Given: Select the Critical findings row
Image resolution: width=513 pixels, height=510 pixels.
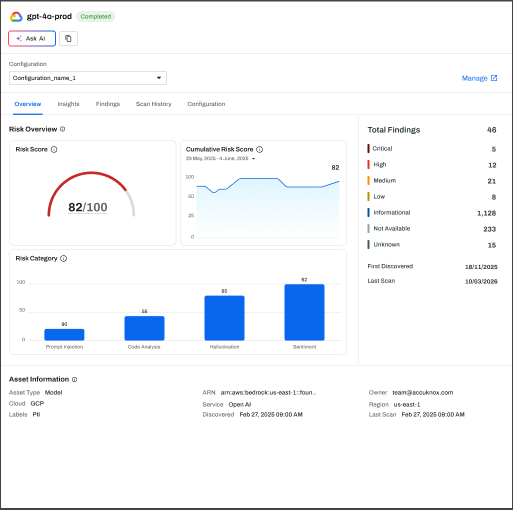Looking at the screenshot, I should click(x=432, y=149).
